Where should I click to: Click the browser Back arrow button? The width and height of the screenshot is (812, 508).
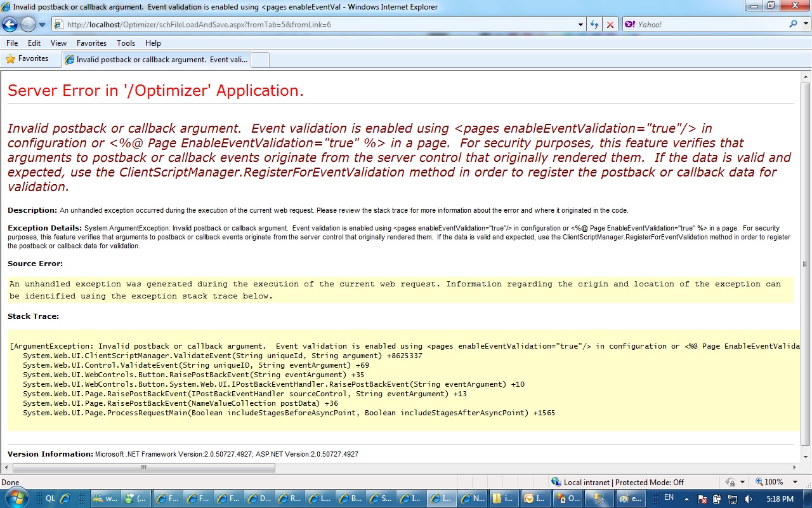tap(11, 25)
